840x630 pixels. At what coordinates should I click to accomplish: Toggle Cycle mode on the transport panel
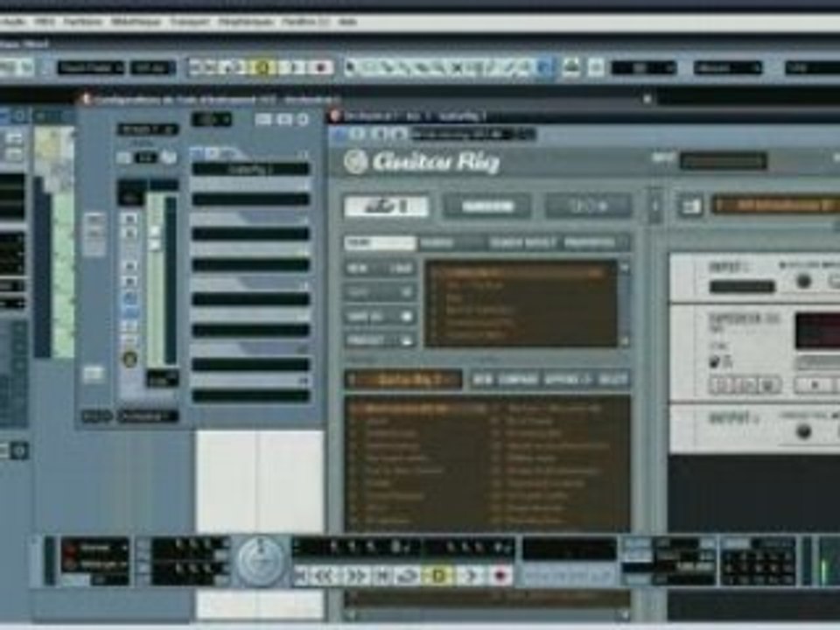[409, 576]
